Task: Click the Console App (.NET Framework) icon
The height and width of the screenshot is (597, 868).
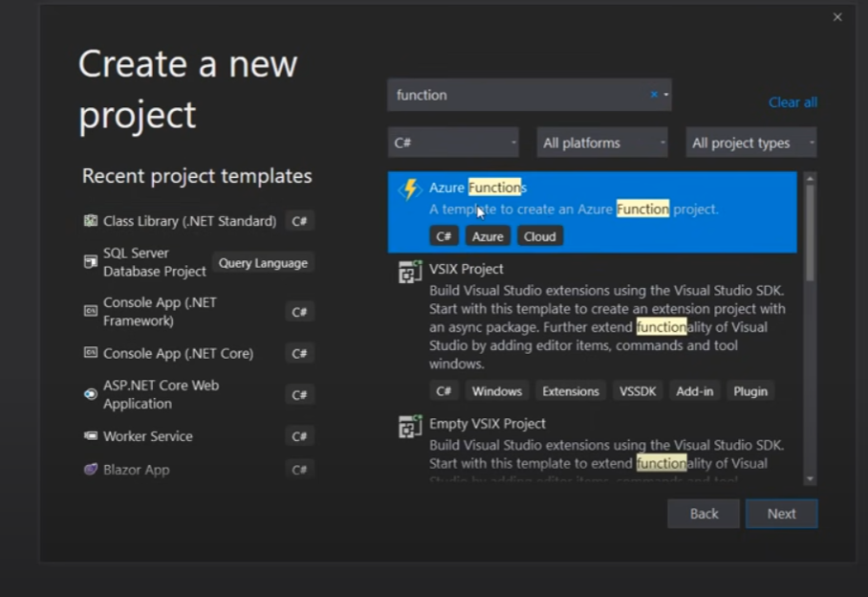Action: point(90,311)
